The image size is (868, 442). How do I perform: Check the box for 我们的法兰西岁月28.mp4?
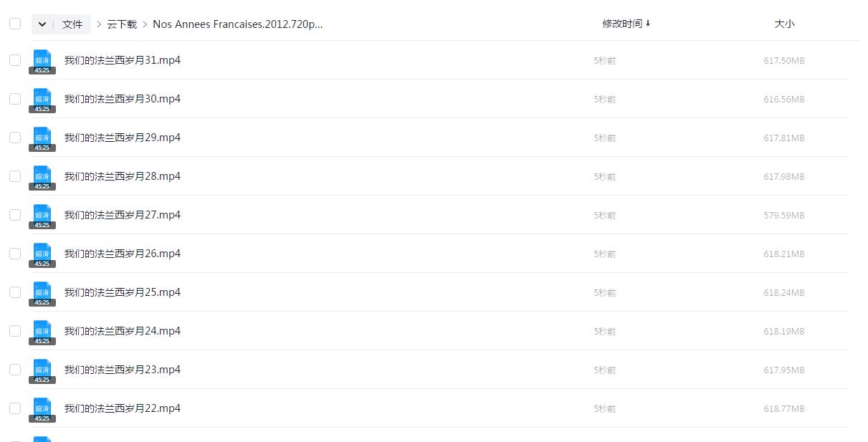pos(15,176)
